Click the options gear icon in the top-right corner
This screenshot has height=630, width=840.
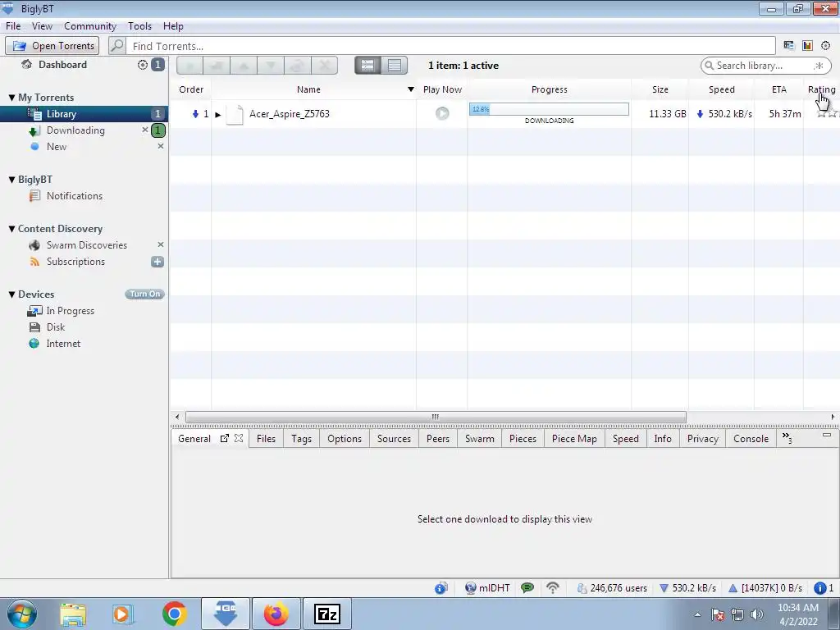pos(825,46)
